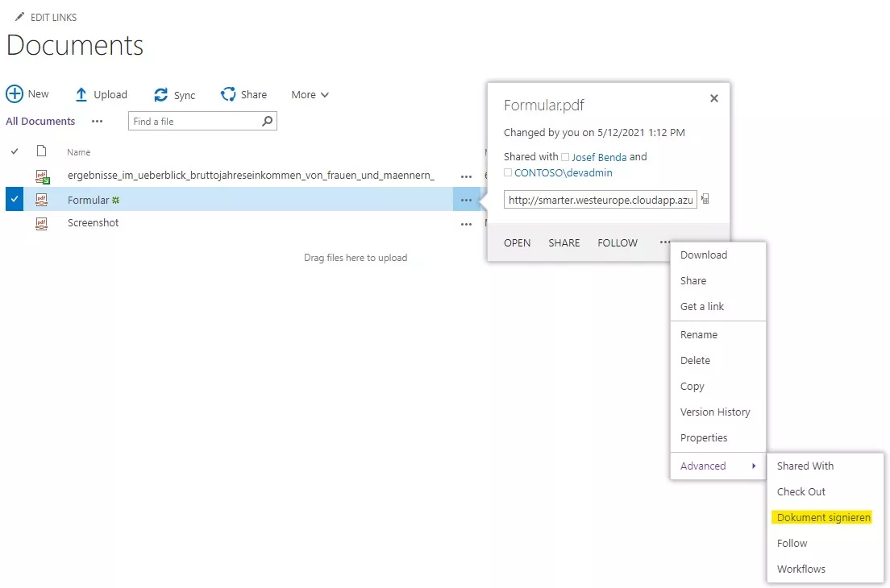
Task: Click the search magnifier in Find a file
Action: point(268,120)
